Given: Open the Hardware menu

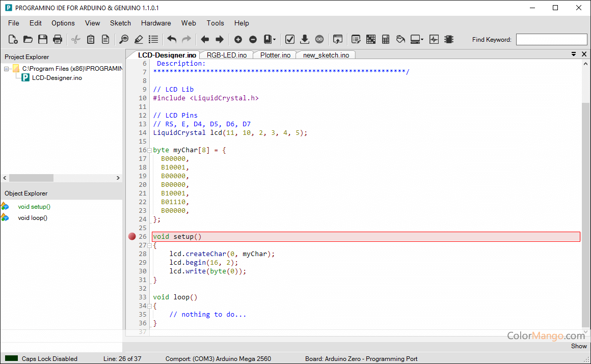Looking at the screenshot, I should coord(156,23).
